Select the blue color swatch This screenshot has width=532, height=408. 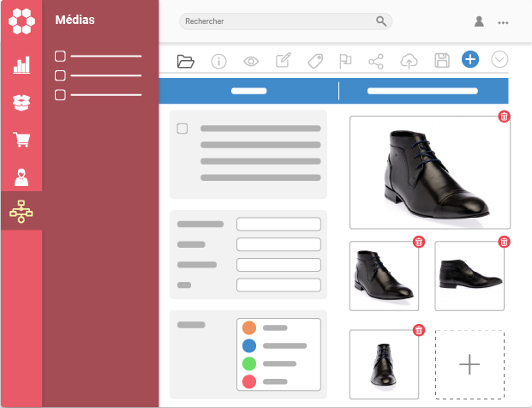249,346
